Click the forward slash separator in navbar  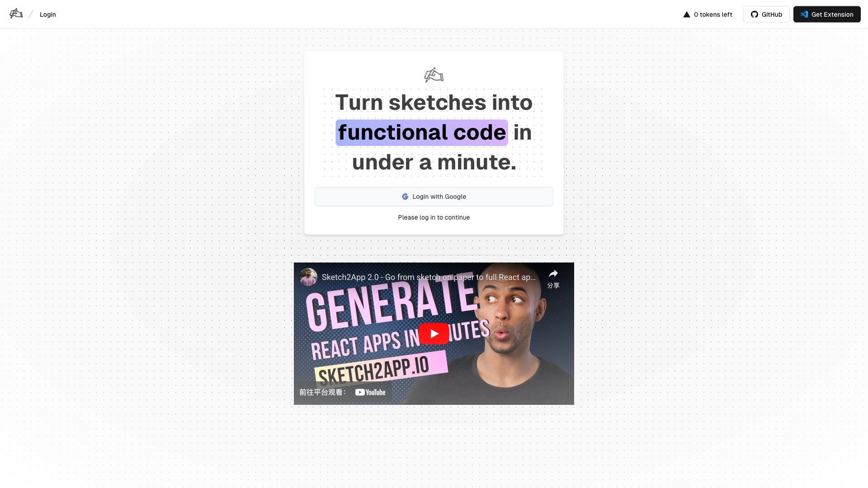pos(30,14)
